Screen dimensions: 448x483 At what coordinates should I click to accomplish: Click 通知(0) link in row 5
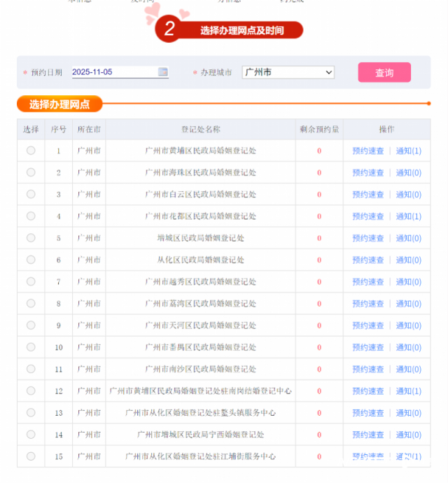(408, 239)
